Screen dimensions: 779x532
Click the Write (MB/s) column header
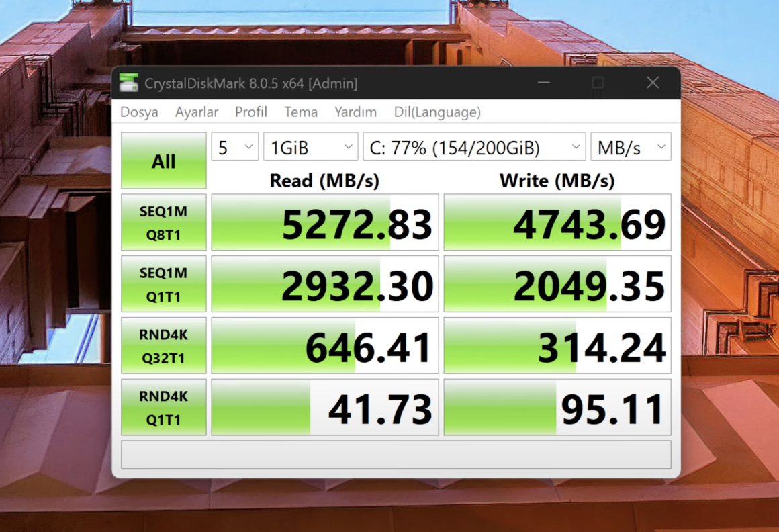tap(557, 180)
